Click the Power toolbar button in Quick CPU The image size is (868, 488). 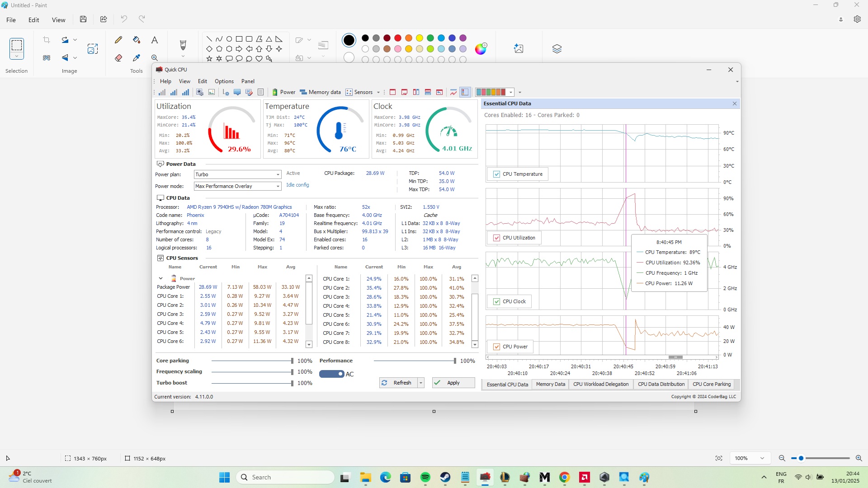pyautogui.click(x=283, y=92)
